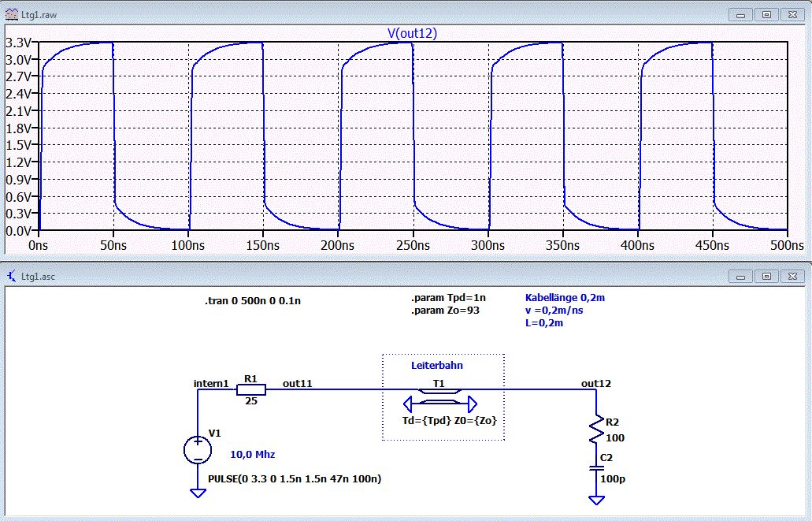Maximize the Ltg1.asc schematic window
This screenshot has height=521, width=812.
(766, 277)
